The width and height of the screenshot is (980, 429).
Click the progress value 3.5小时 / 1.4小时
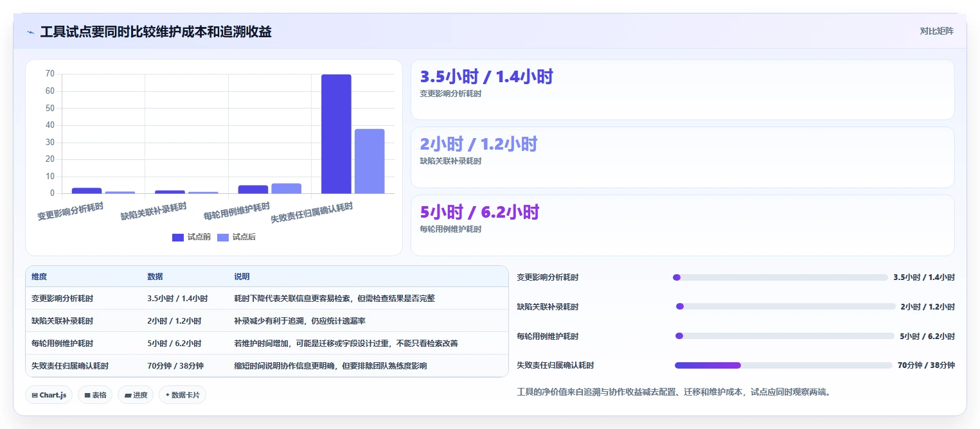pyautogui.click(x=924, y=277)
